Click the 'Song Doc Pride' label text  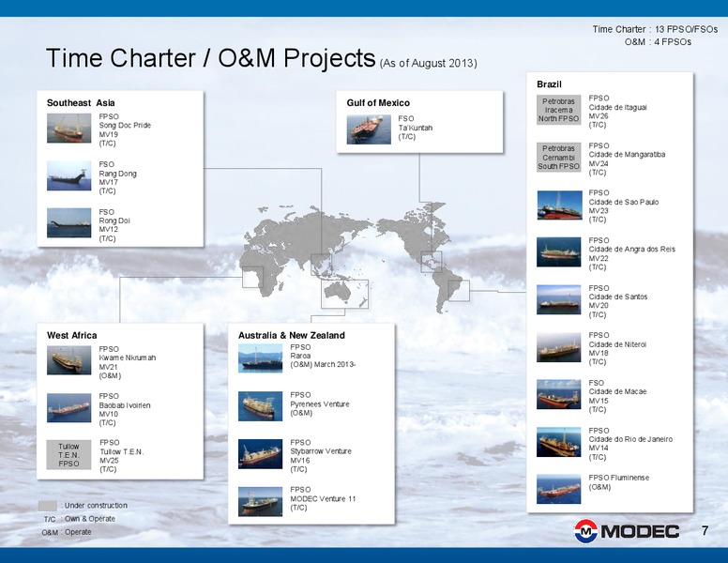click(125, 126)
